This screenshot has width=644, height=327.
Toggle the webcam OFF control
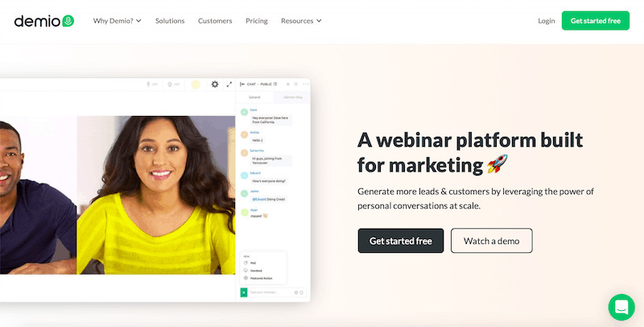coord(174,85)
